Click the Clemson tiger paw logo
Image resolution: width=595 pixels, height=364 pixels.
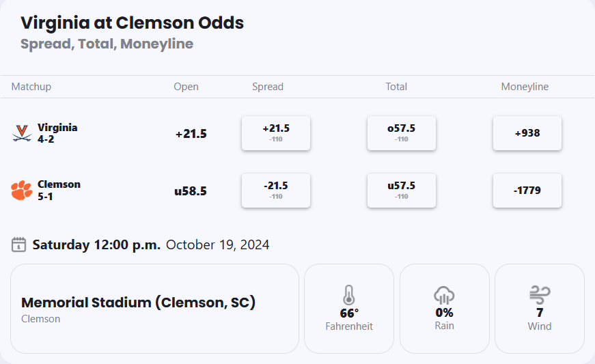(22, 190)
